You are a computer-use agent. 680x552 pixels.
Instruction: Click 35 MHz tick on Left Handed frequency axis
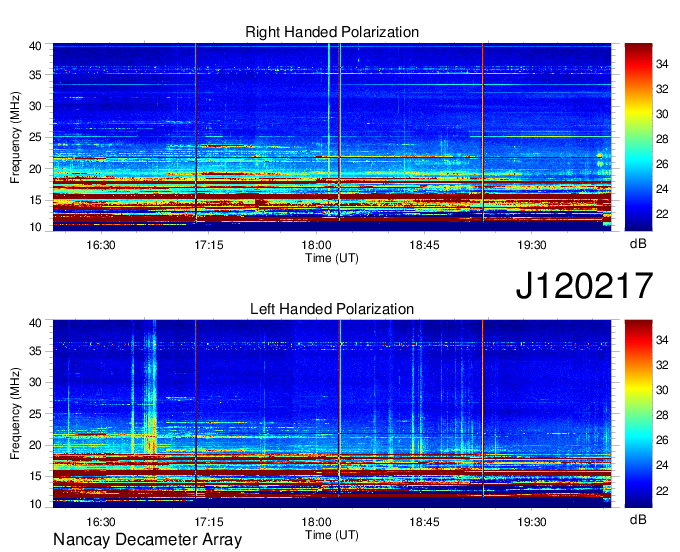pyautogui.click(x=36, y=351)
